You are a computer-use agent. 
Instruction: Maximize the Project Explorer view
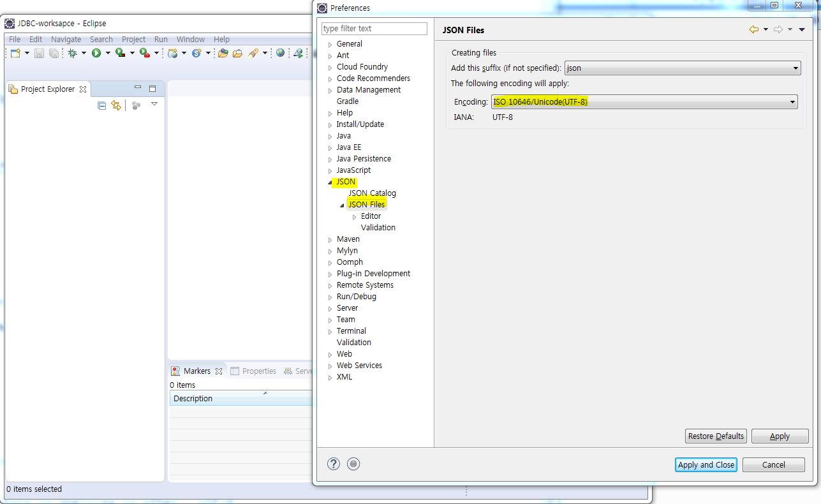click(x=152, y=88)
